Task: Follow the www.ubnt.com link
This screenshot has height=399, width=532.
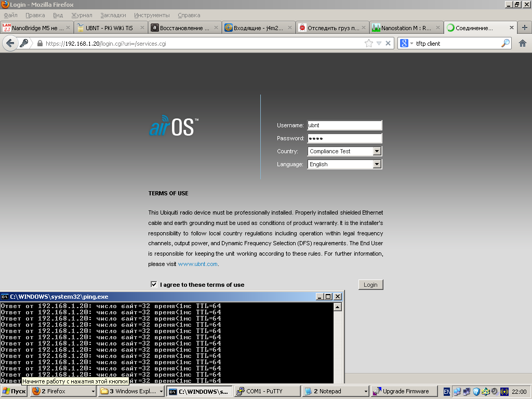Action: pos(197,264)
